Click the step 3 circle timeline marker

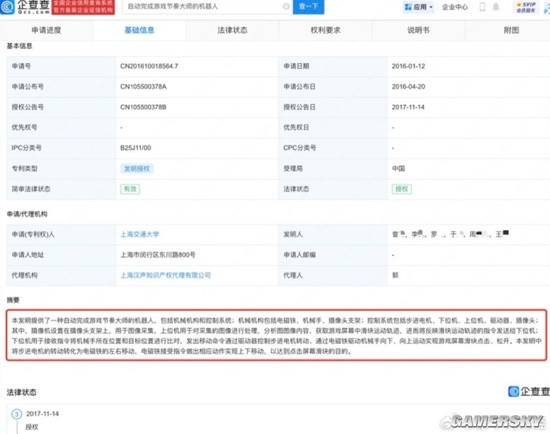tap(16, 414)
